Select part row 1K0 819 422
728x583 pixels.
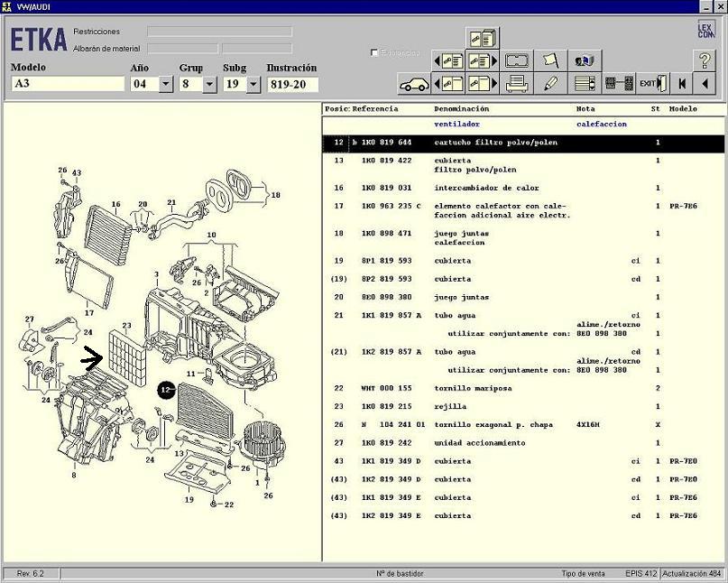tap(523, 165)
